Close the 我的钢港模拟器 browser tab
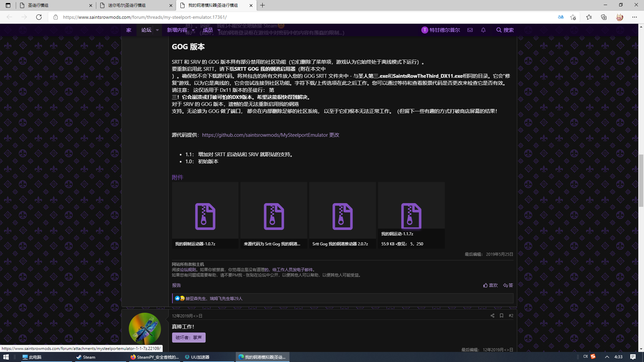The width and height of the screenshot is (644, 362). tap(251, 5)
